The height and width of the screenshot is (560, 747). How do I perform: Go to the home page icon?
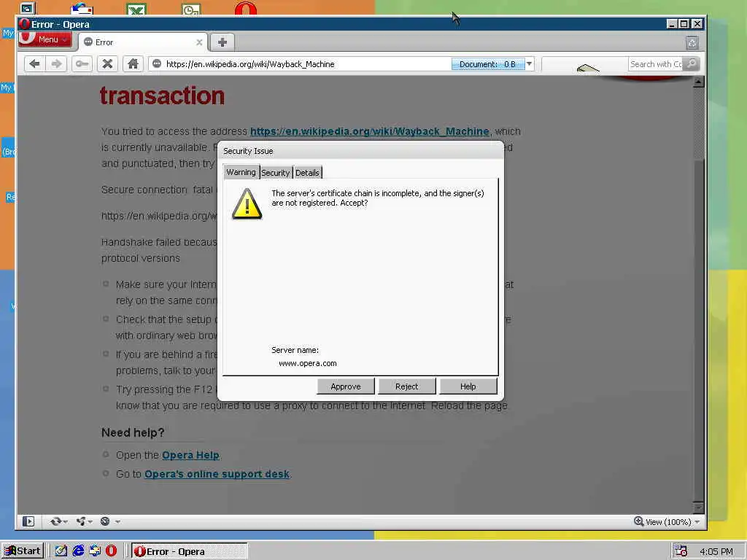(x=133, y=64)
